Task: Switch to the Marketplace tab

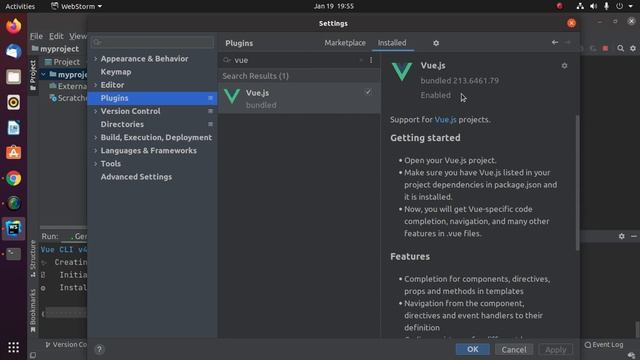Action: pos(345,43)
